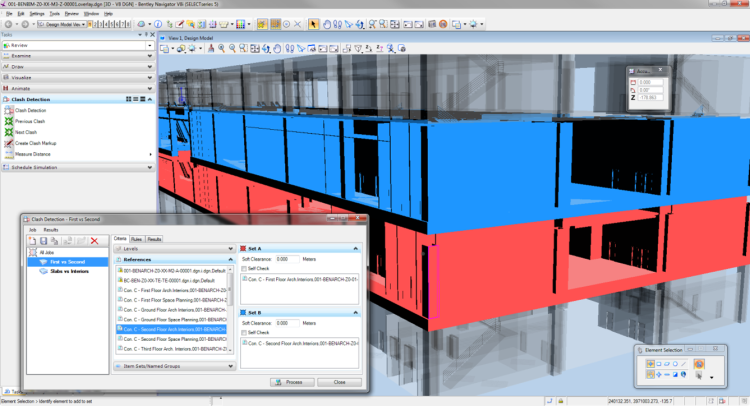The image size is (750, 406).
Task: Click the Next Clash icon
Action: (9, 132)
